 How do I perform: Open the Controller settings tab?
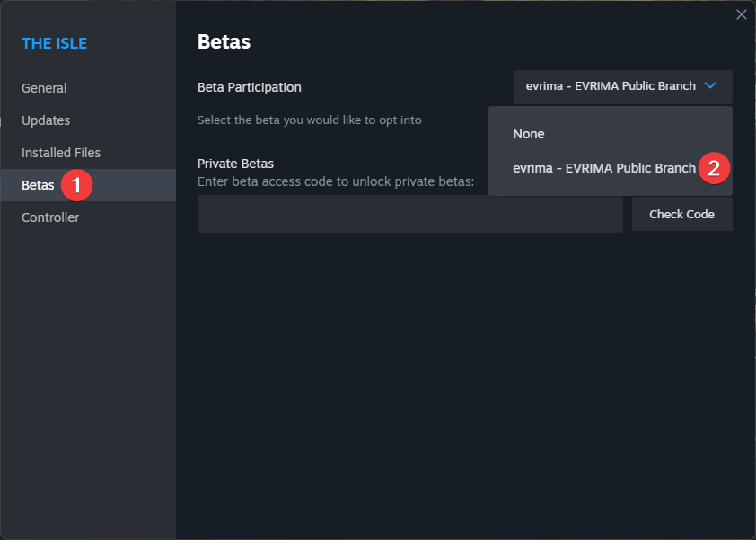(x=50, y=217)
